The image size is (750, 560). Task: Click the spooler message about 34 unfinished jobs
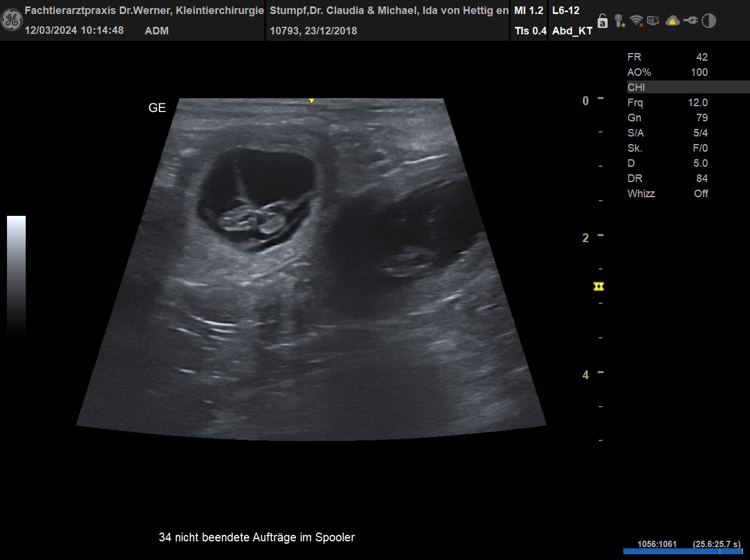tap(257, 537)
